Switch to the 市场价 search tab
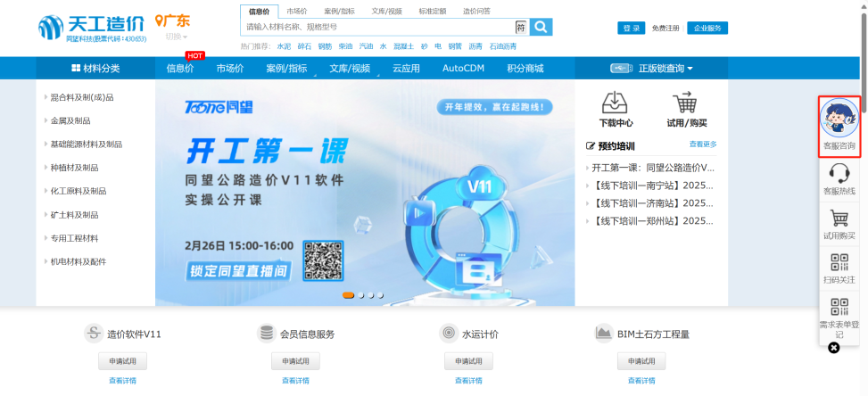The image size is (868, 396). [297, 11]
